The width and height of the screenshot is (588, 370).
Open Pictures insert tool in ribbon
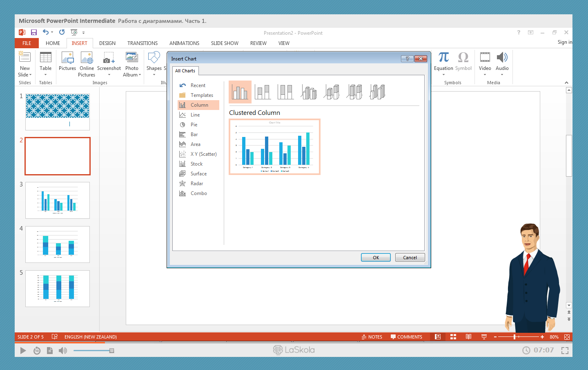click(x=67, y=61)
